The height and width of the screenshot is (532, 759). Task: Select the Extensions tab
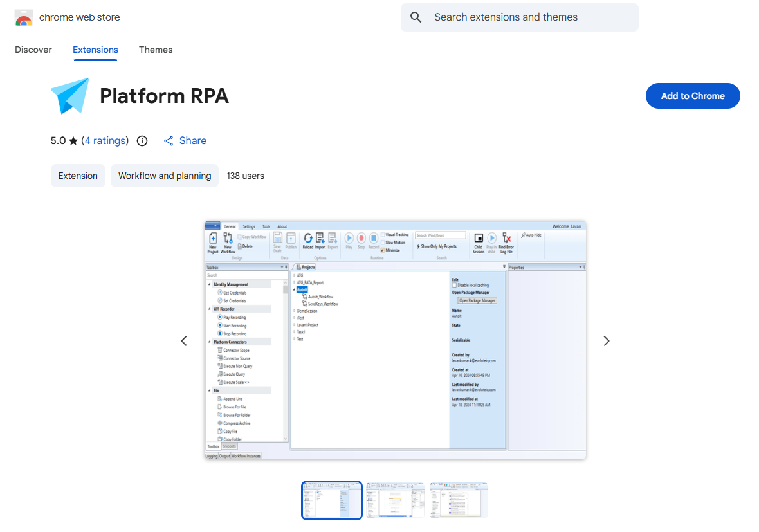tap(95, 50)
